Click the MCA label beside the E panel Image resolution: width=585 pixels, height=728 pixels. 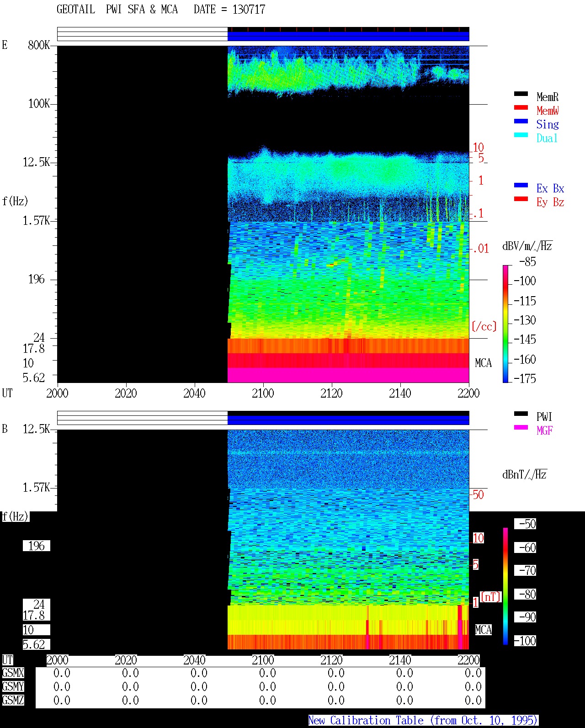click(x=483, y=363)
